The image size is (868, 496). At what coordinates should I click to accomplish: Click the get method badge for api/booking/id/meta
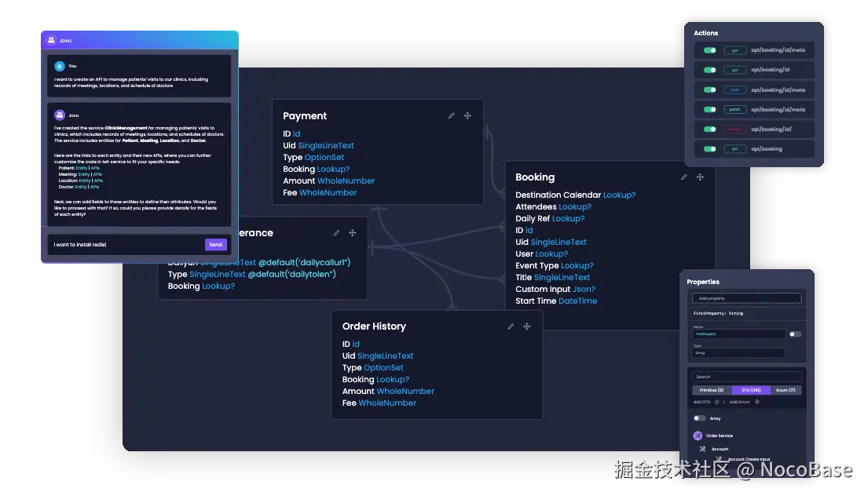pyautogui.click(x=734, y=50)
